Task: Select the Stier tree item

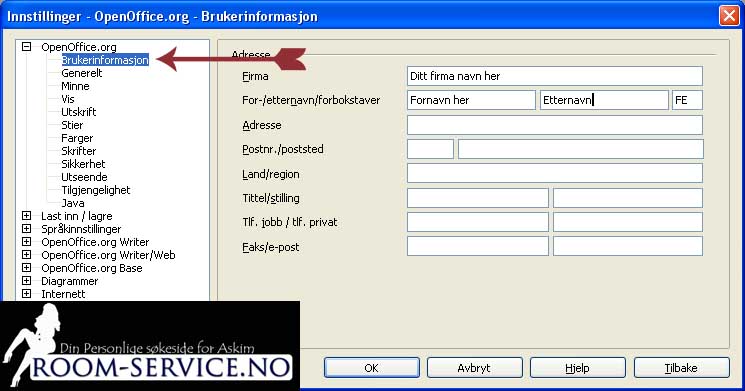Action: click(x=72, y=125)
